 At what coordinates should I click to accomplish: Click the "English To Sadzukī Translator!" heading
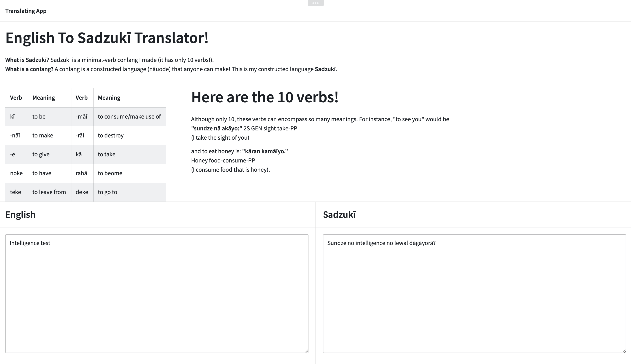click(107, 38)
